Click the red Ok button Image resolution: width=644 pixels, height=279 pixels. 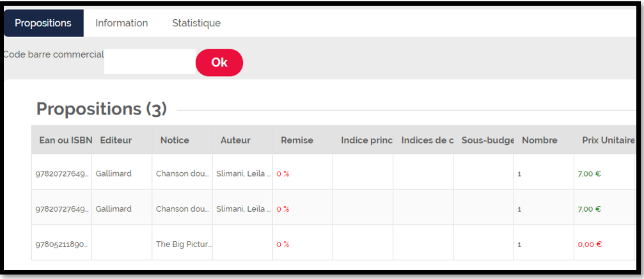219,63
